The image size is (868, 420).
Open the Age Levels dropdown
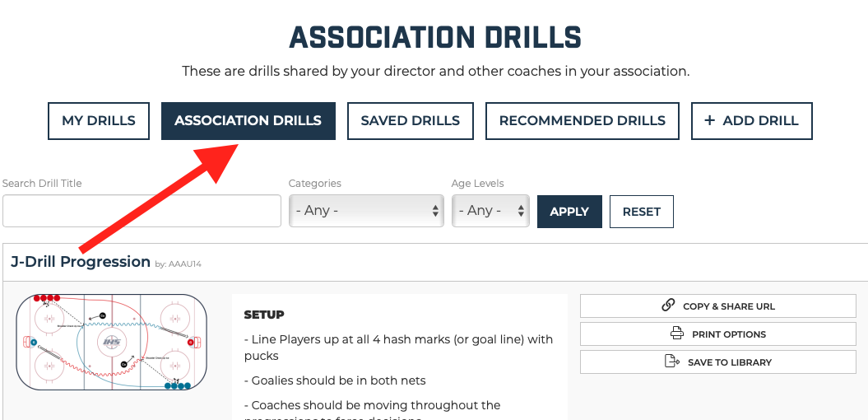coord(490,211)
